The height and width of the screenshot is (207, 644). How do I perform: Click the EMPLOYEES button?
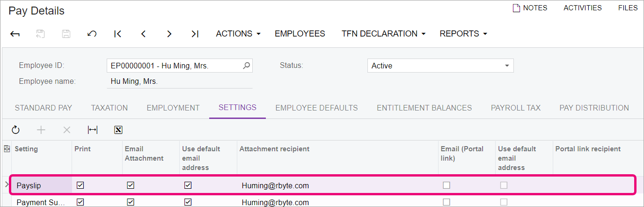coord(300,34)
